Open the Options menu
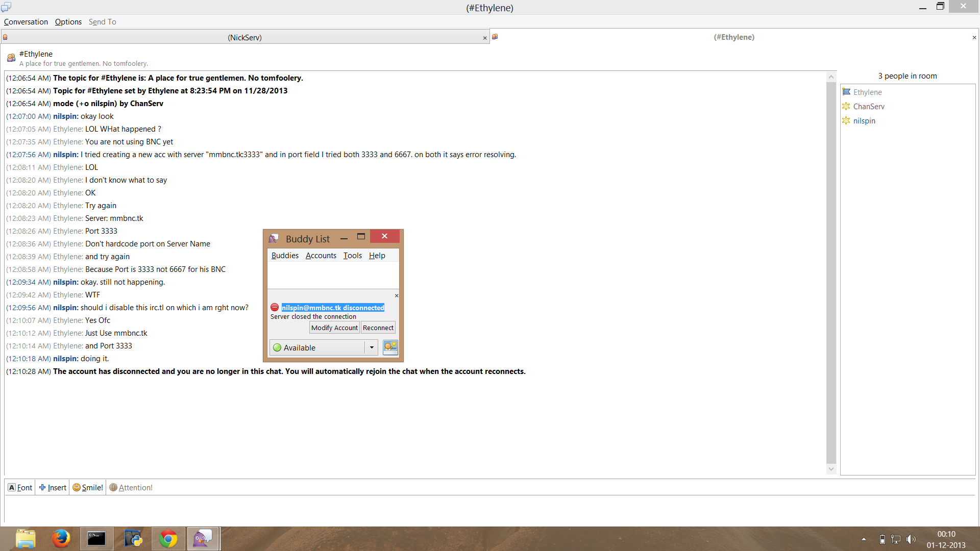 tap(68, 22)
